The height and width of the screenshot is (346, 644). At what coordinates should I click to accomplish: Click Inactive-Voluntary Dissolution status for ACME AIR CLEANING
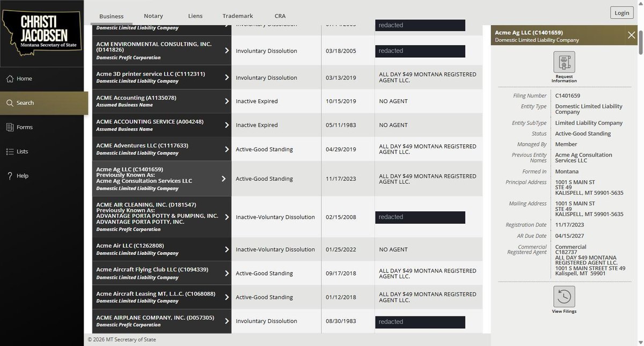click(x=275, y=217)
